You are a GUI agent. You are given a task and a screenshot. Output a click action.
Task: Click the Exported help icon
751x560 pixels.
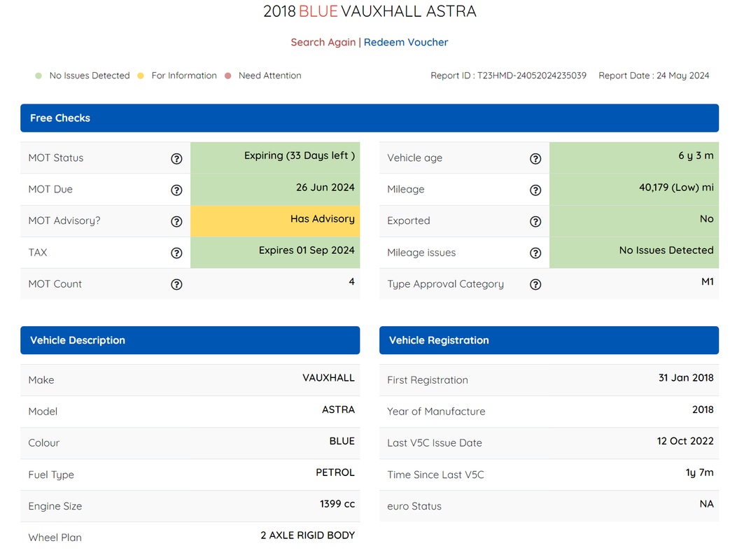(x=535, y=221)
